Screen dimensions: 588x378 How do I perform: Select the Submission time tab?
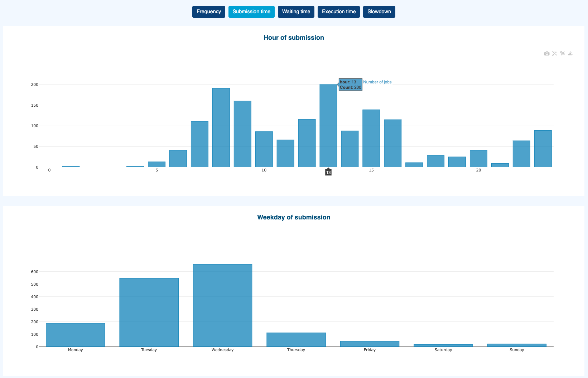coord(251,12)
